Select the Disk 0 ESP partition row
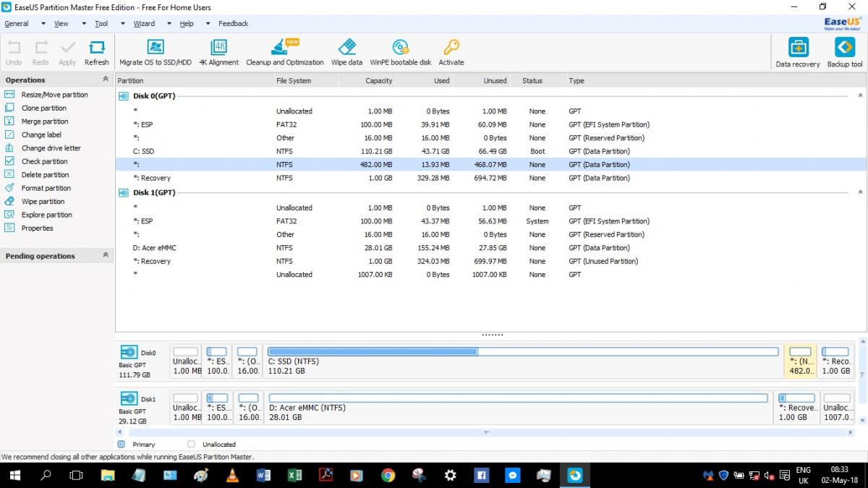 click(491, 125)
